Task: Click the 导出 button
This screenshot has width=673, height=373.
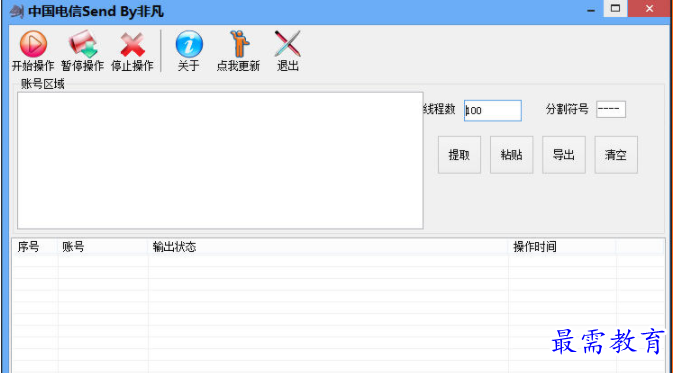Action: pos(564,155)
